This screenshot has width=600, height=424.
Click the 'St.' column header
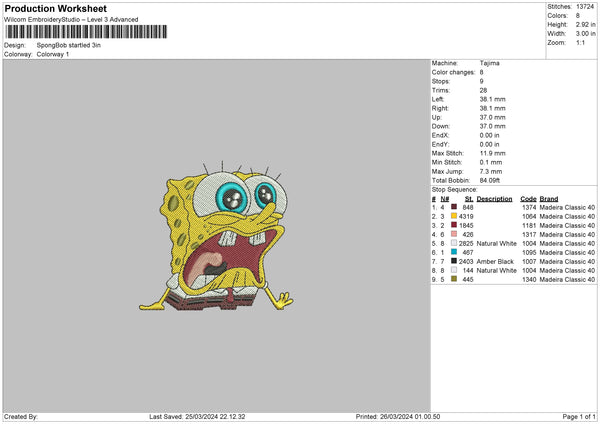point(469,199)
